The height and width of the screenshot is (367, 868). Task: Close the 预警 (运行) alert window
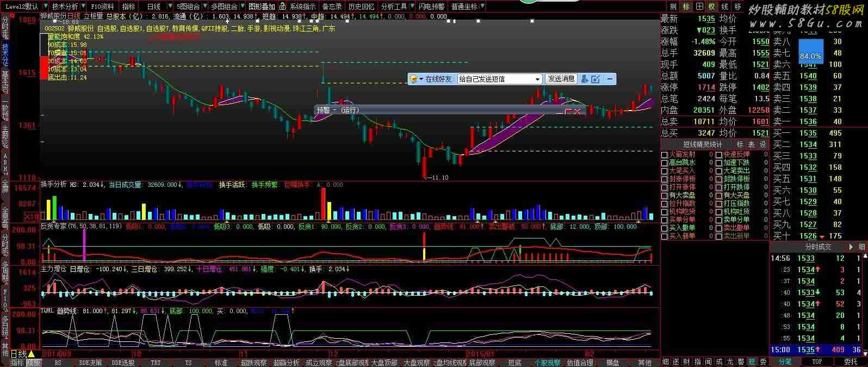click(577, 111)
